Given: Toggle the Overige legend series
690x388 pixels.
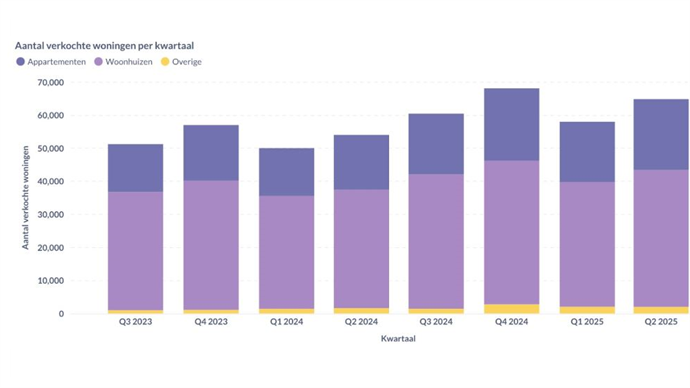Looking at the screenshot, I should (x=181, y=62).
